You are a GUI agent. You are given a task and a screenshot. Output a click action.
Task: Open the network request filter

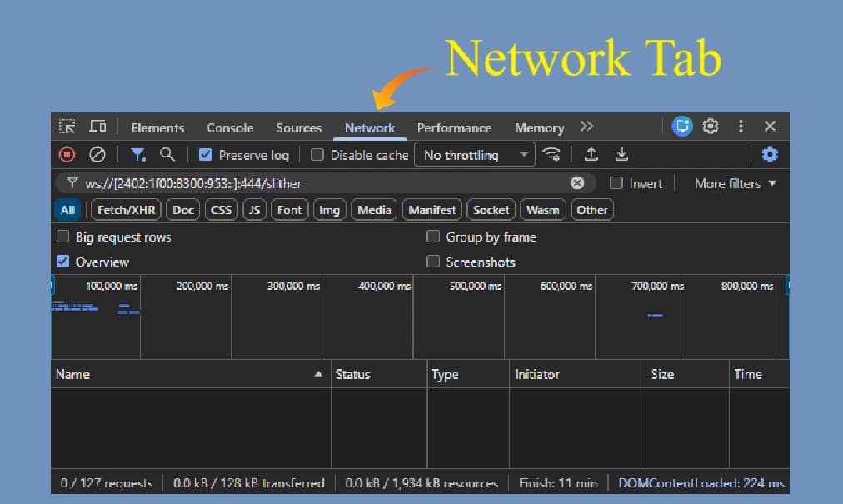click(x=137, y=154)
